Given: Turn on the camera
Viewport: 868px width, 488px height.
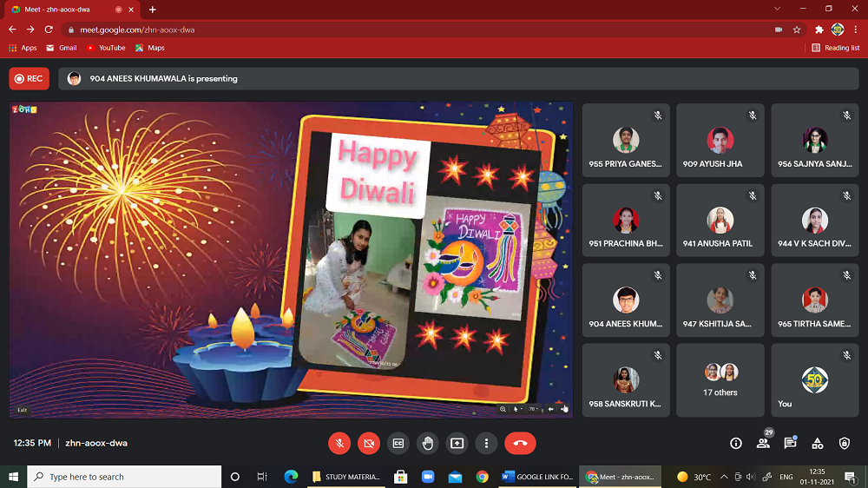Looking at the screenshot, I should (369, 443).
